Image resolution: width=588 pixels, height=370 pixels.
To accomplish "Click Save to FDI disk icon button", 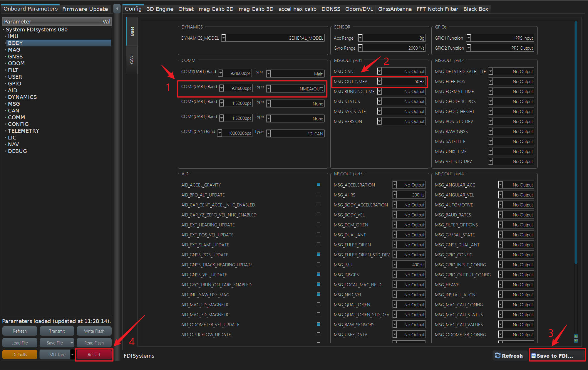I will 557,356.
